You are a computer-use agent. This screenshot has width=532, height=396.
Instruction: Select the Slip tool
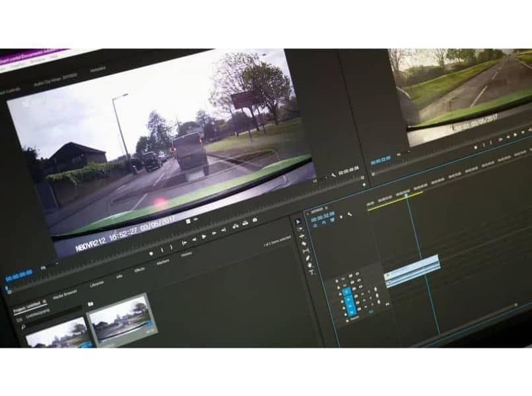pyautogui.click(x=306, y=251)
